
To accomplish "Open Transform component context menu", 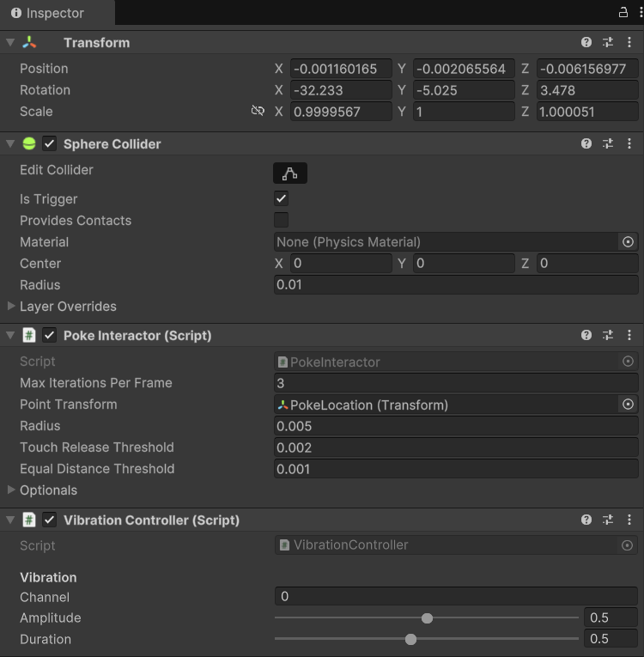I will 629,42.
